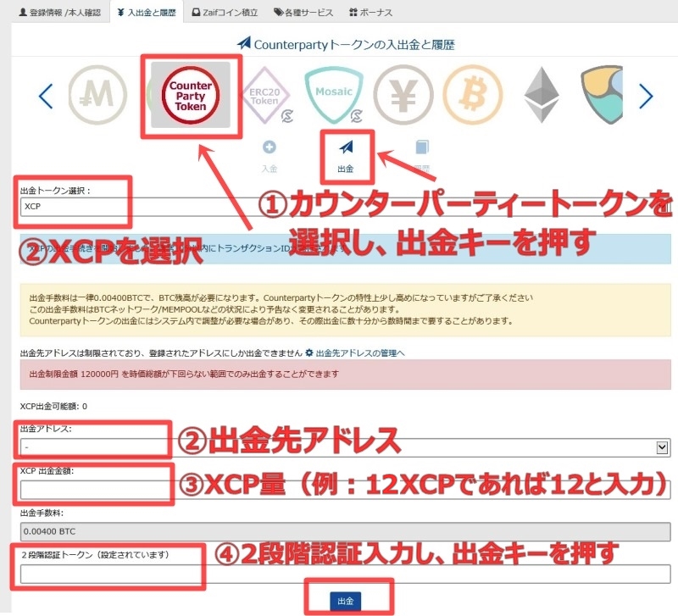Click the previous currency carousel arrow

pyautogui.click(x=46, y=96)
